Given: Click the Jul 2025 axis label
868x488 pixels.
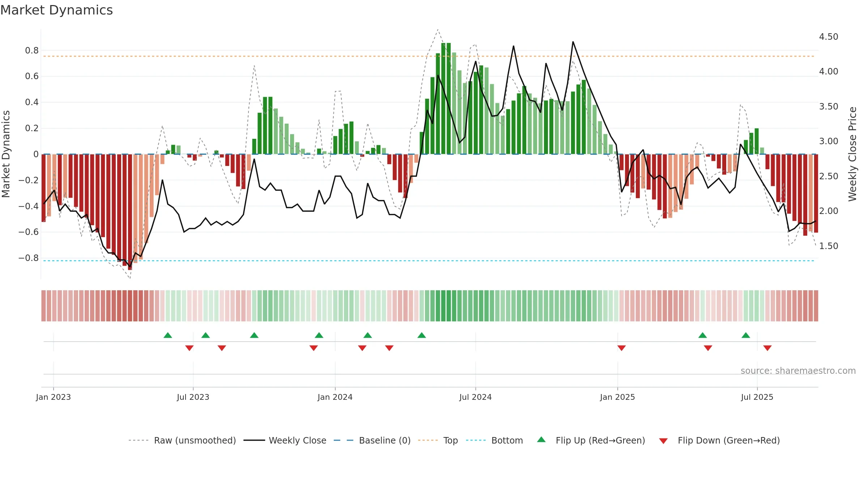Looking at the screenshot, I should coord(757,397).
